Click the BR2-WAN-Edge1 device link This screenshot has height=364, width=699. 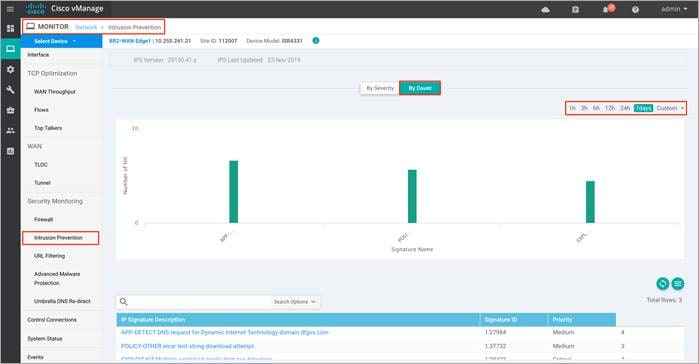[x=130, y=41]
